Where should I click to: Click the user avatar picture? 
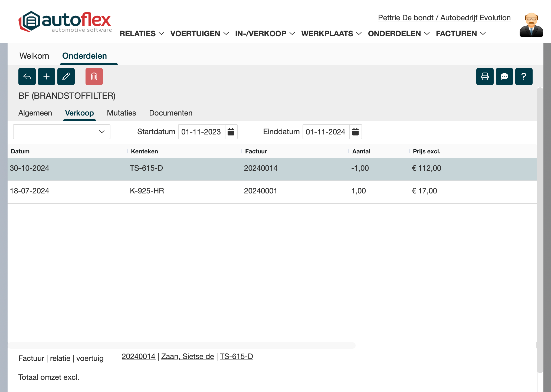pos(531,25)
